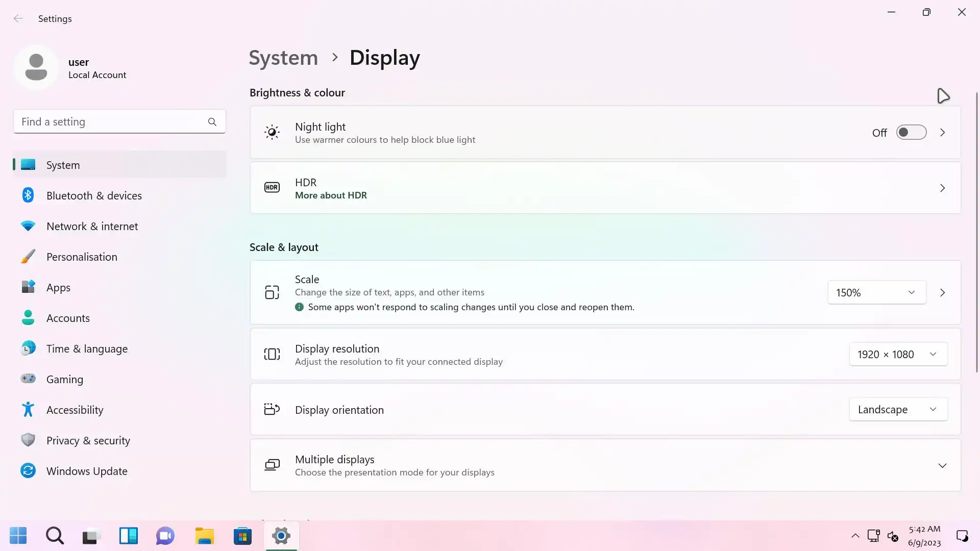Image resolution: width=980 pixels, height=551 pixels.
Task: Click the search magnifier in Find a setting
Action: pos(212,122)
